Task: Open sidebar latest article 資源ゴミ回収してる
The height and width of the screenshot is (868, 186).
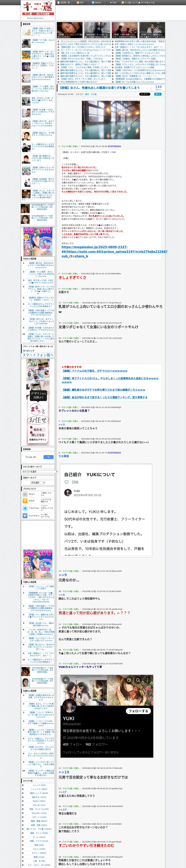Action: pos(43,32)
